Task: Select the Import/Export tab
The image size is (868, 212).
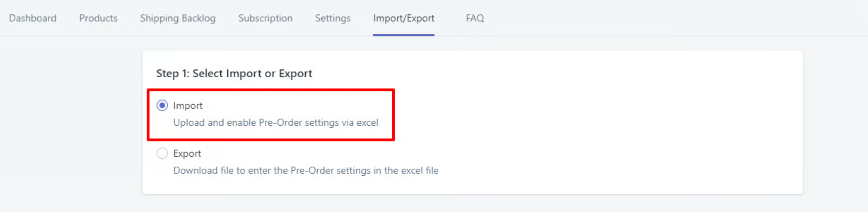Action: pos(403,18)
